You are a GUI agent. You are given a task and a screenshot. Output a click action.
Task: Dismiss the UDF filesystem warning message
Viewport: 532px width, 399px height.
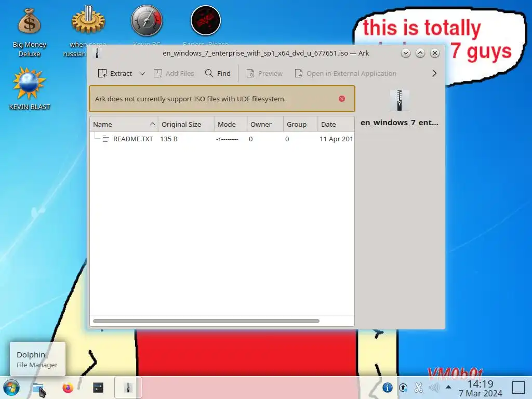coord(342,98)
